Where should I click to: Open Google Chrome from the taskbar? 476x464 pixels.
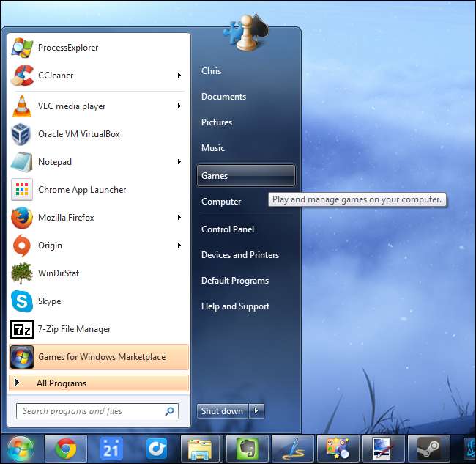coord(66,448)
